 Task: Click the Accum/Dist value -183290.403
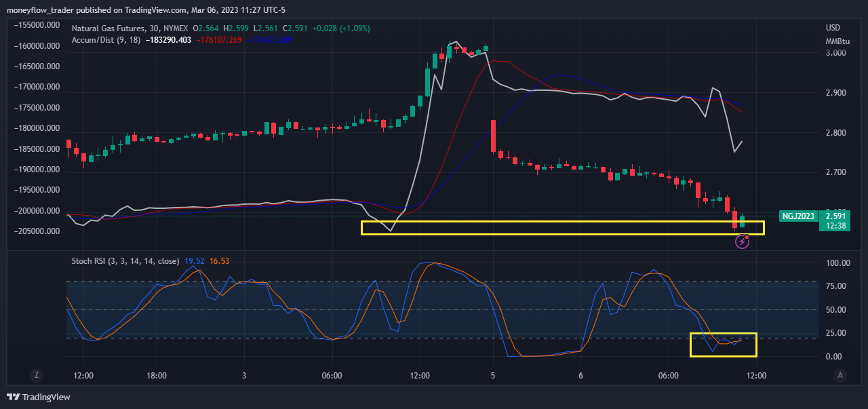pos(169,40)
